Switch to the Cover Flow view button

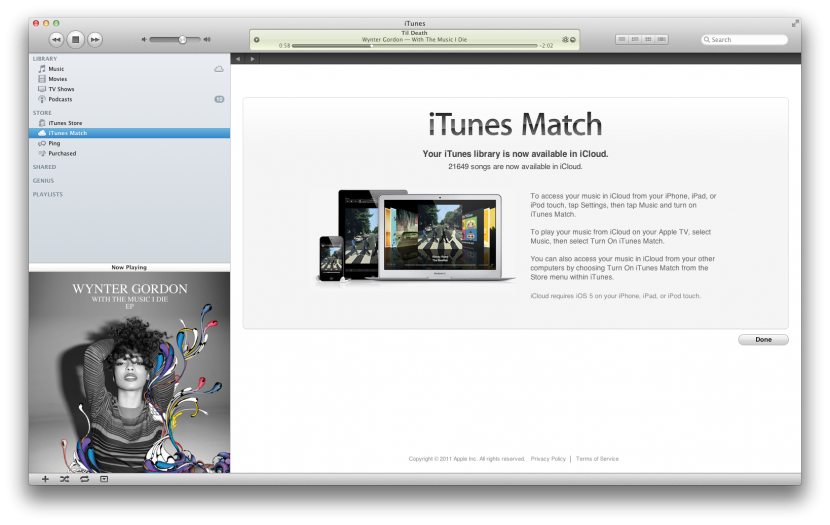point(661,39)
